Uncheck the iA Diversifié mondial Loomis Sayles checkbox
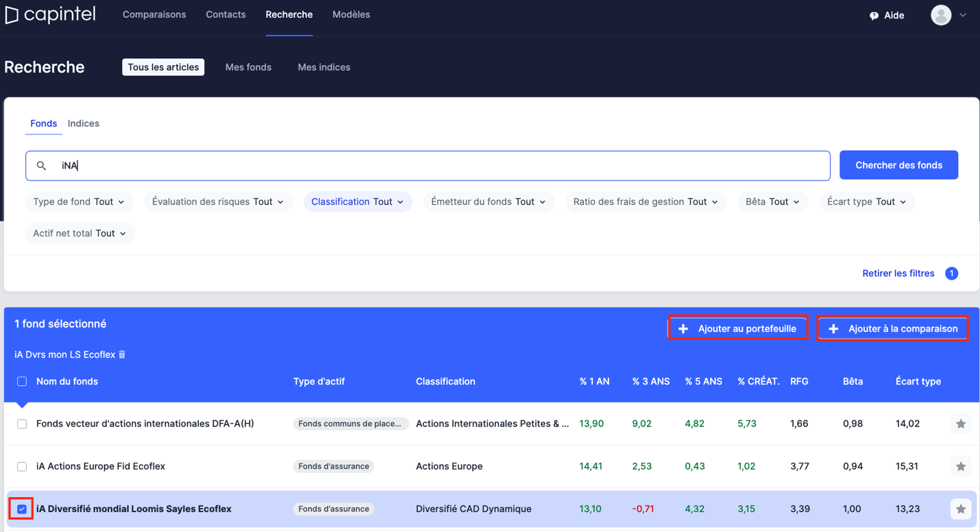The width and height of the screenshot is (980, 532). 22,509
